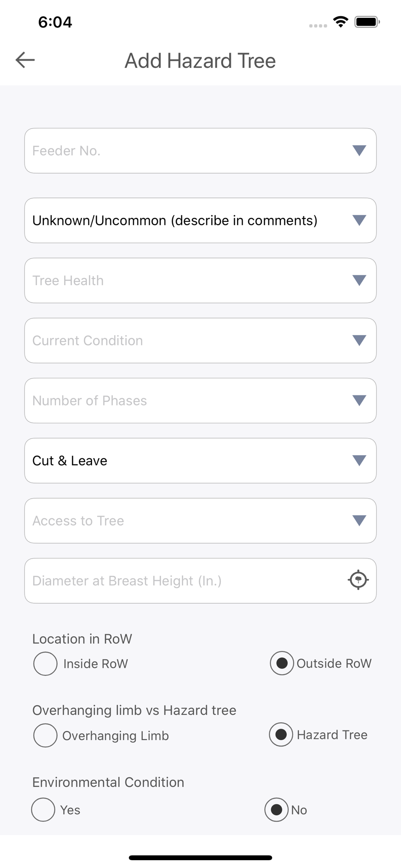Tap the arrow icon in Feeder No. field
Image resolution: width=401 pixels, height=868 pixels.
(359, 151)
